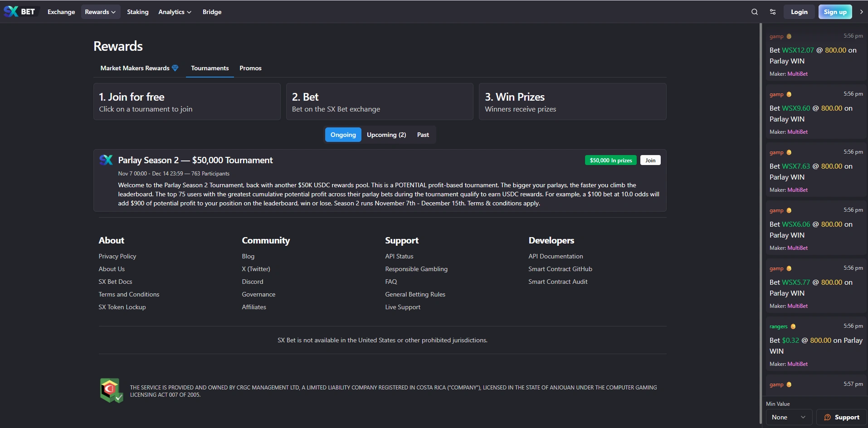Screen dimensions: 868x428
Task: Click the $50,000 in prizes badge
Action: (x=611, y=160)
